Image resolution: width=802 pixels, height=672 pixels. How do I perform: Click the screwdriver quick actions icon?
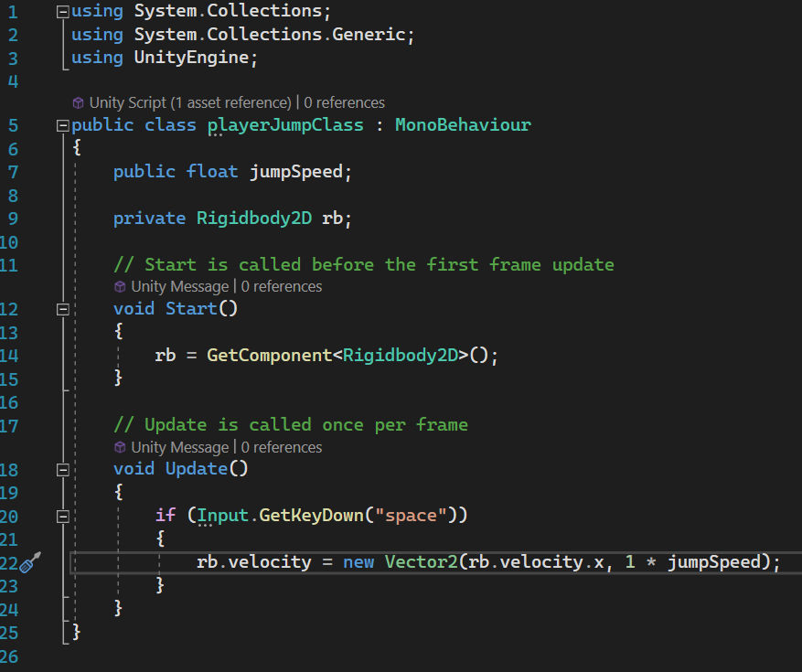coord(29,562)
